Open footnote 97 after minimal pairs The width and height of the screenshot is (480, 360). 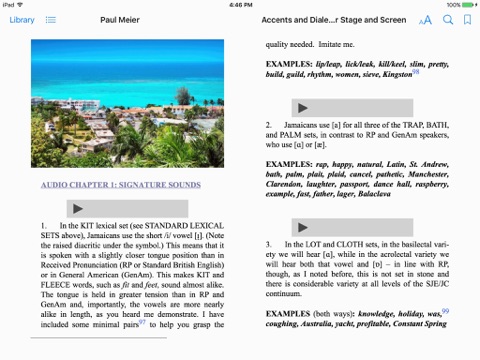point(142,322)
